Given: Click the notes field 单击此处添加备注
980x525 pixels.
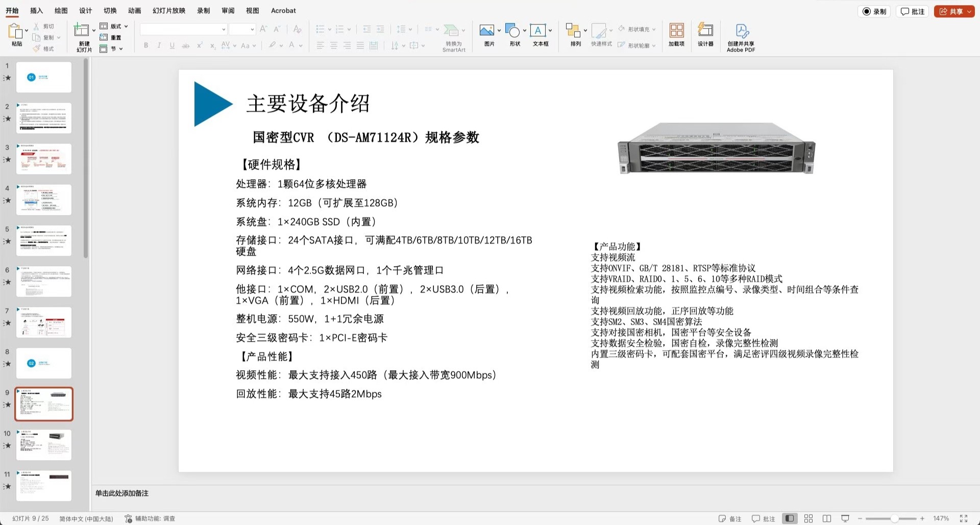Looking at the screenshot, I should (x=121, y=493).
